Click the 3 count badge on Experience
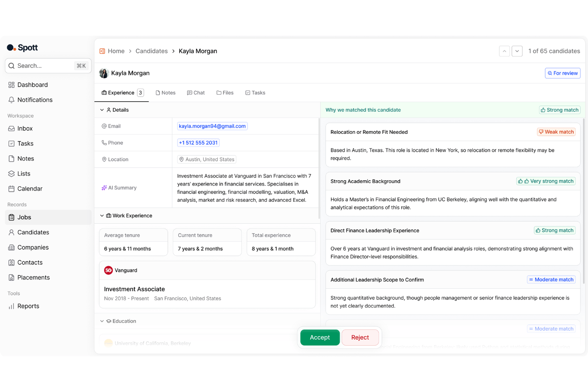Image resolution: width=588 pixels, height=392 pixels. [140, 93]
